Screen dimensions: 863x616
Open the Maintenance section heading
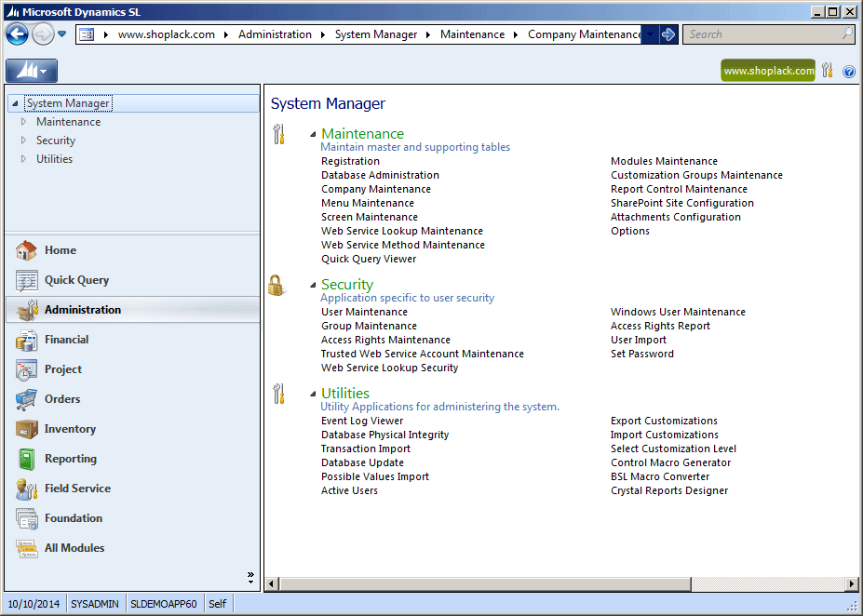point(362,134)
